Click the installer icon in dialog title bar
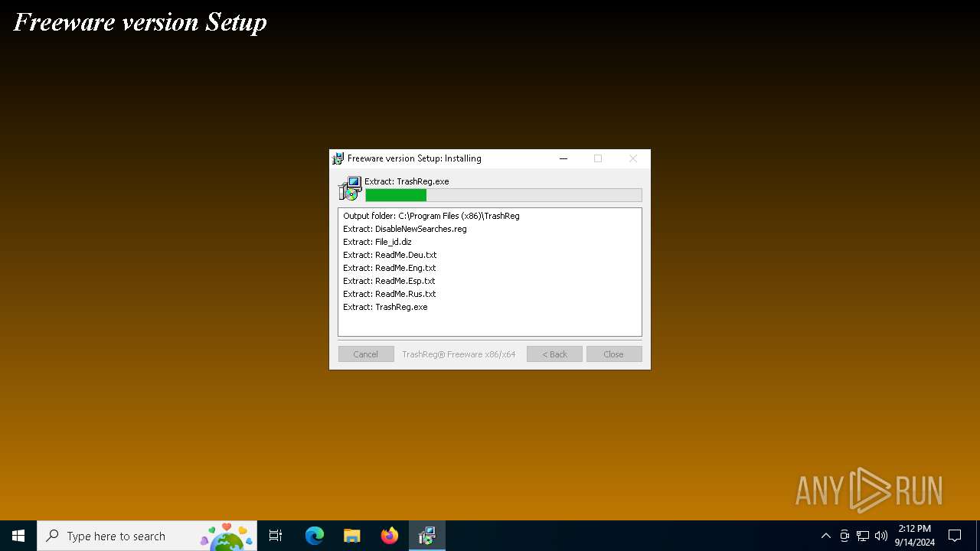Image resolution: width=980 pixels, height=551 pixels. pos(338,158)
